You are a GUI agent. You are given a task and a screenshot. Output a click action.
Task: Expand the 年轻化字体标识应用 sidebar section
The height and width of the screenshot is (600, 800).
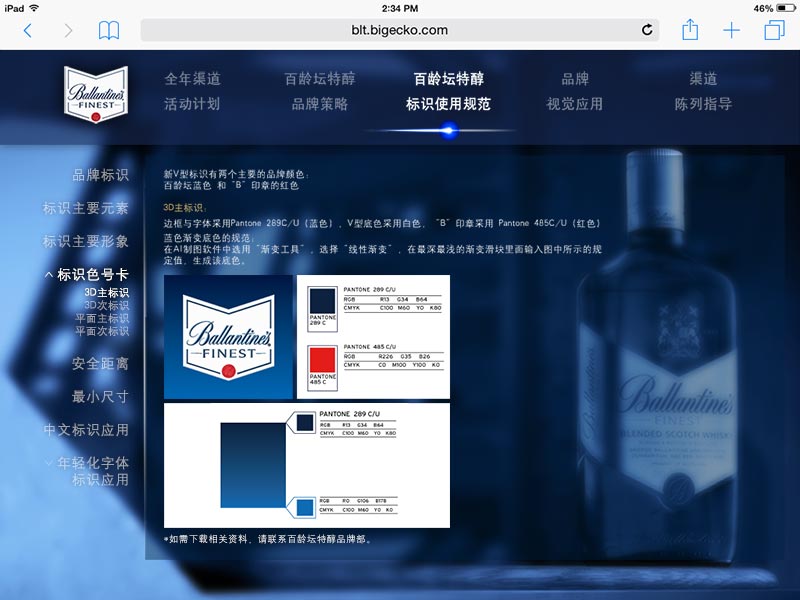click(x=49, y=463)
